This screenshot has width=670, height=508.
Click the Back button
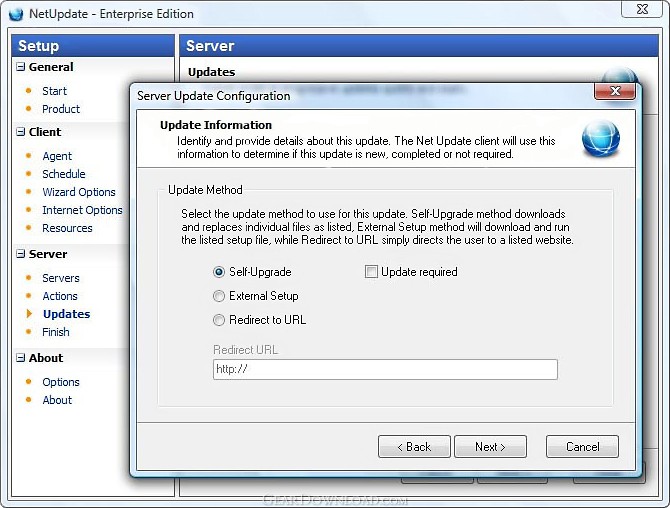pyautogui.click(x=414, y=446)
